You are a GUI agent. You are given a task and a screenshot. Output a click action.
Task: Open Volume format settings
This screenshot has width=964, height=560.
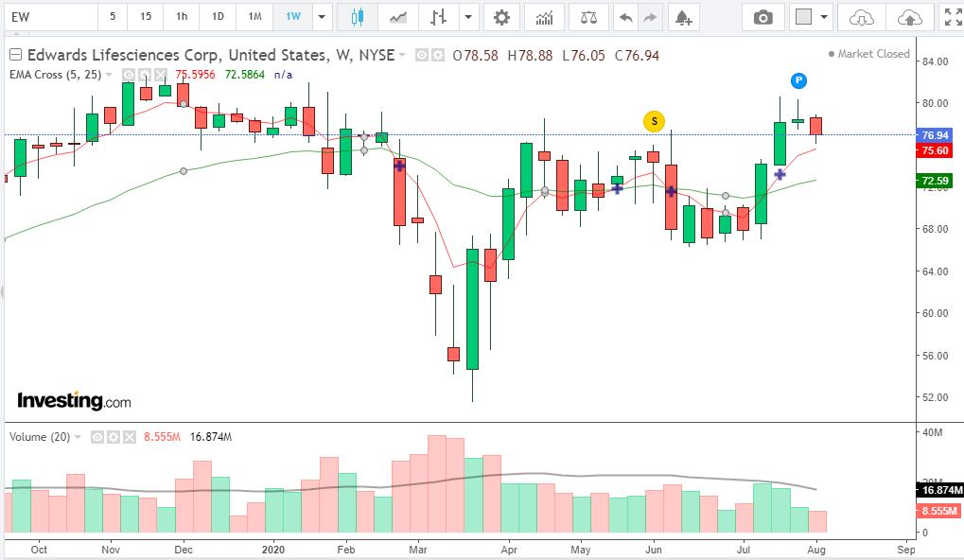pyautogui.click(x=114, y=437)
